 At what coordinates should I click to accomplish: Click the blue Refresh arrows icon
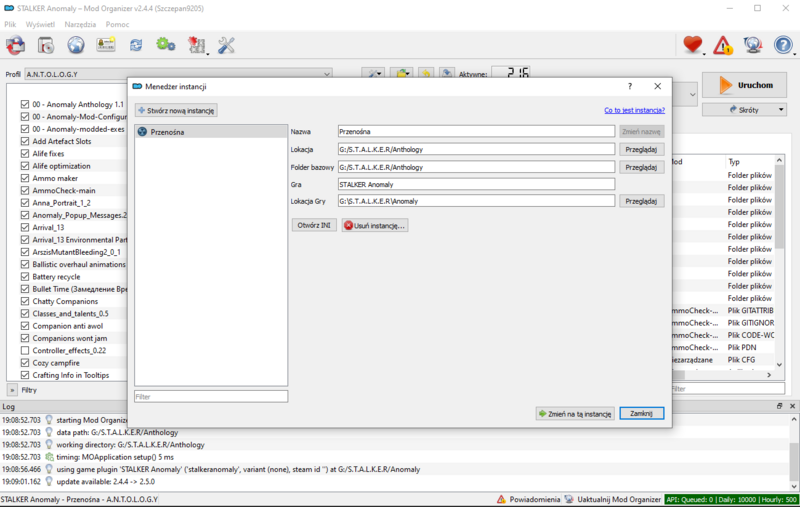[136, 45]
